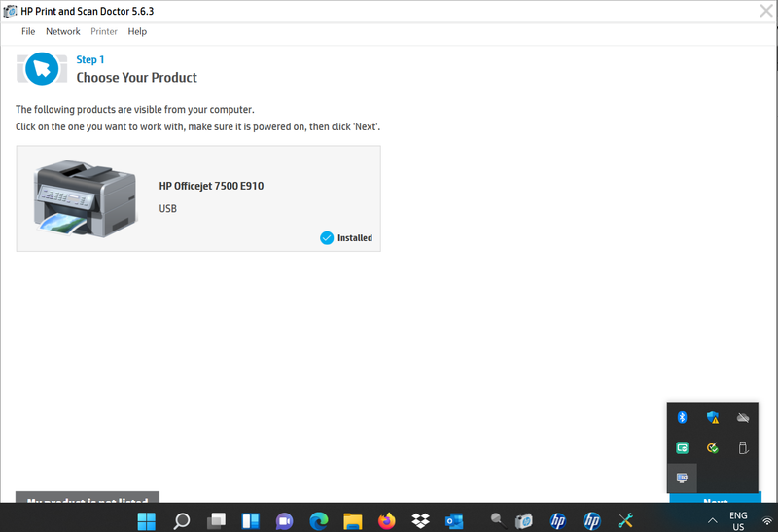778x532 pixels.
Task: Open the wrench and screwdriver tools taskbar icon
Action: coord(625,520)
